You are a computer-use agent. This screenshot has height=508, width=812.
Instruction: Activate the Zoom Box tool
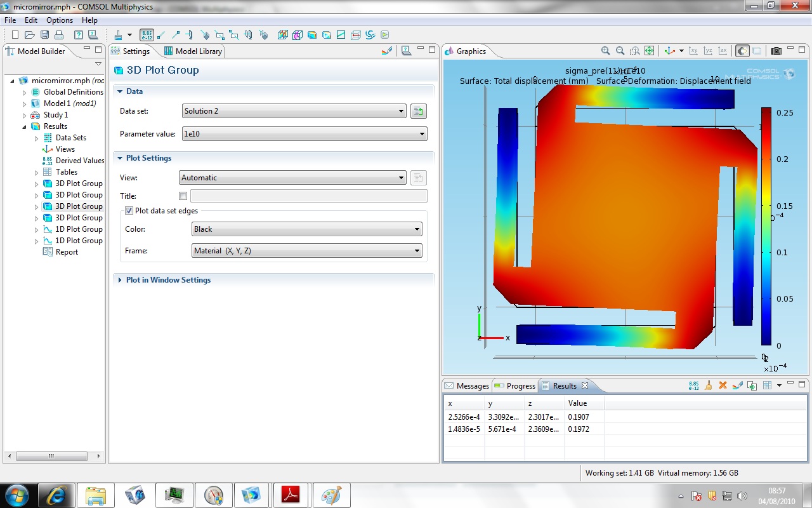(635, 51)
